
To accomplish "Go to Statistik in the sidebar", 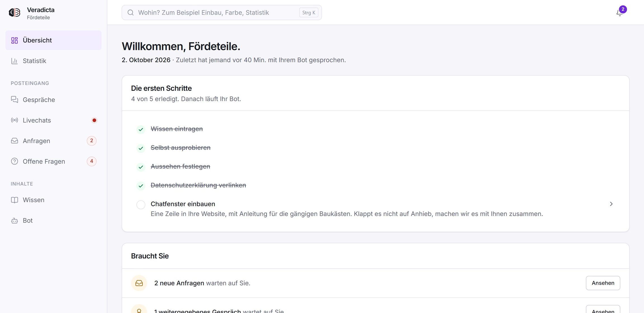I will tap(53, 61).
